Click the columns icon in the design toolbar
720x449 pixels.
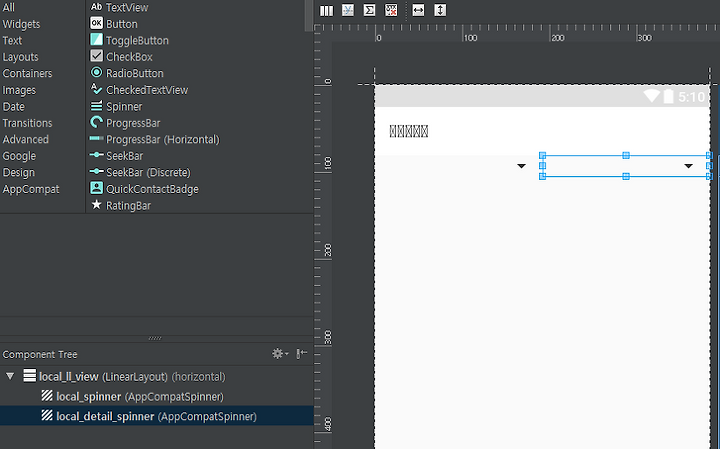click(x=326, y=10)
